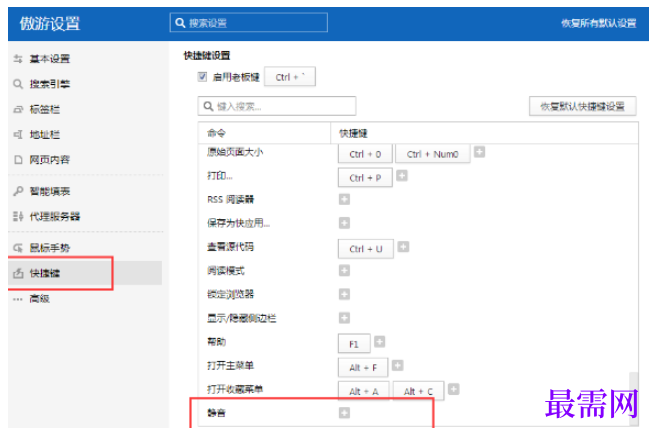Screen dimensions: 657x435
Task: Click the Ctrl + Num0 shortcut box
Action: (x=433, y=154)
